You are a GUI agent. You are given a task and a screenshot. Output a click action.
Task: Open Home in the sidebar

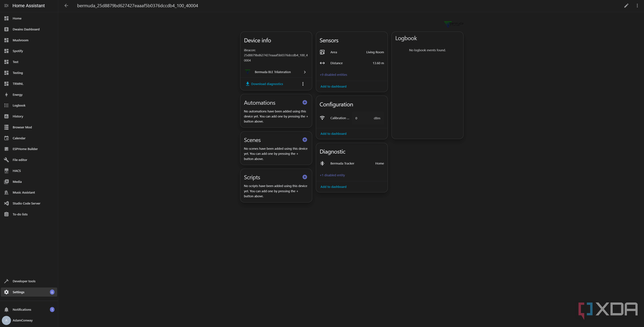tap(29, 18)
